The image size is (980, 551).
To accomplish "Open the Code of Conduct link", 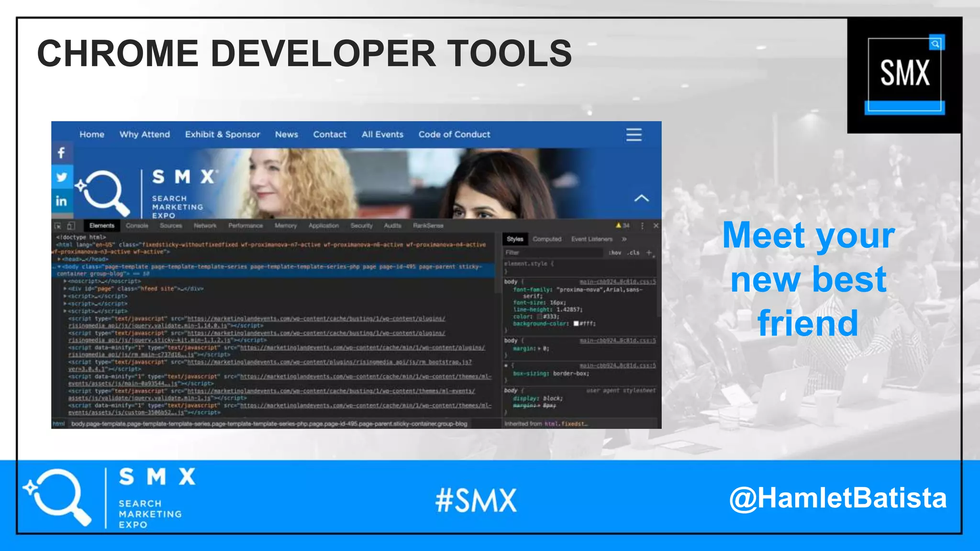I will point(454,134).
